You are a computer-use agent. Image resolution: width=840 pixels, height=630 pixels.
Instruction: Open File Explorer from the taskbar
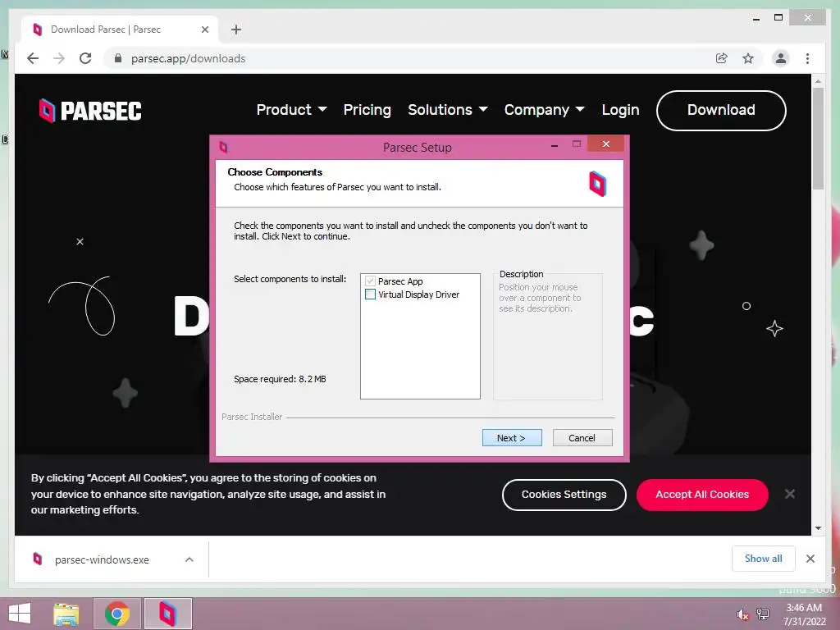pyautogui.click(x=66, y=614)
